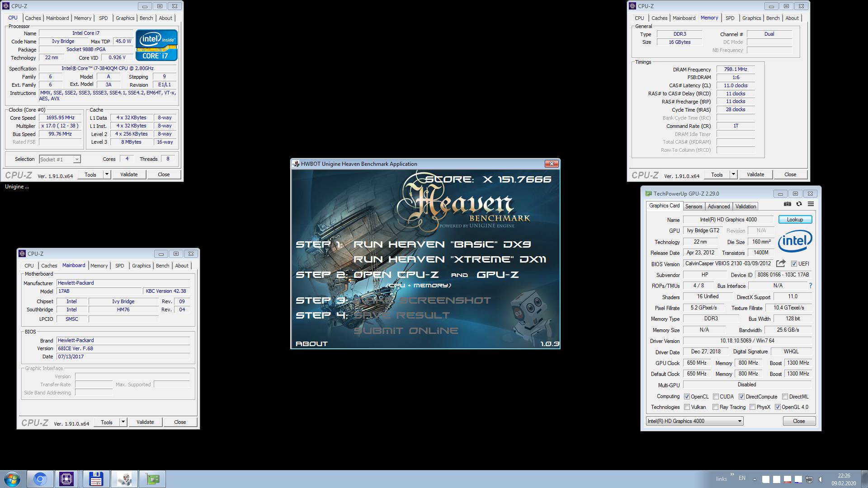Switch to CPU-Z via taskbar icon
This screenshot has height=488, width=868.
tap(66, 479)
